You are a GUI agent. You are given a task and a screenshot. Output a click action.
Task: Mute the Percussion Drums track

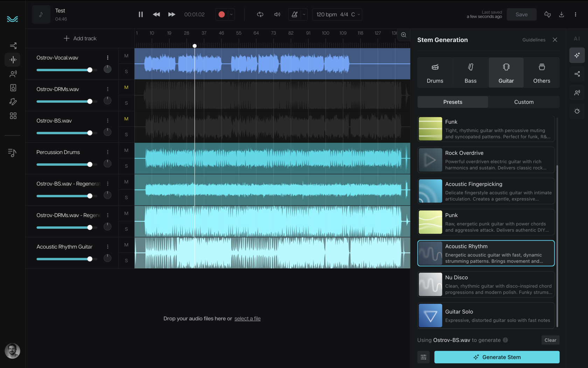tap(126, 151)
